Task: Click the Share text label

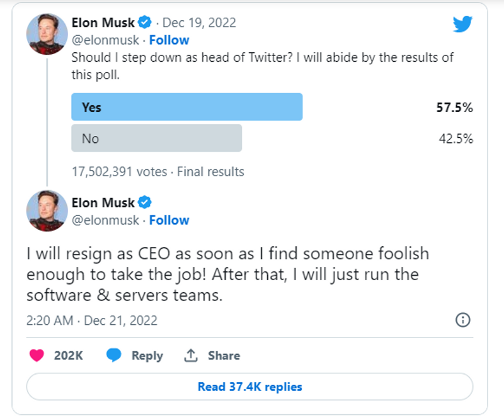Action: (x=224, y=355)
